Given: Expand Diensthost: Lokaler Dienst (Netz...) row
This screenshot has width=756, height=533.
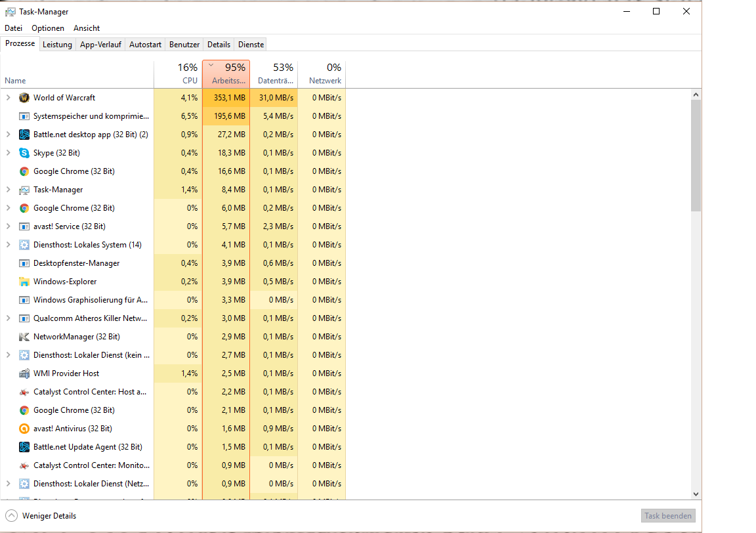Looking at the screenshot, I should point(8,483).
